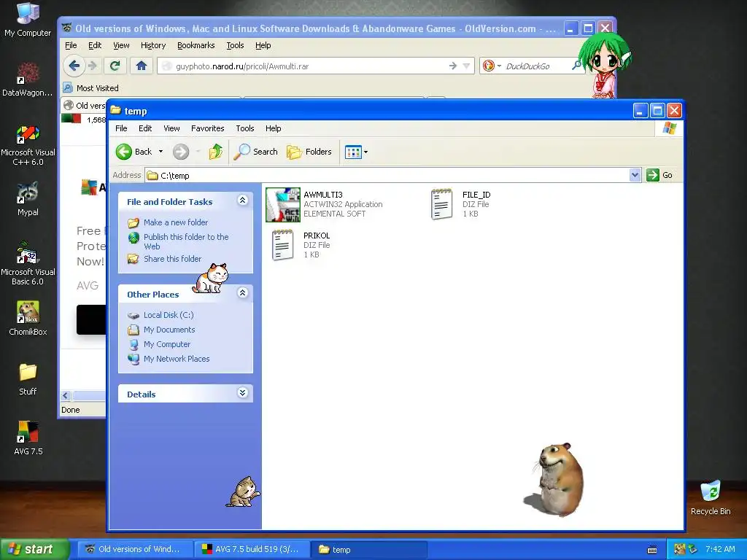Launch Microsoft Visual C++ 6.0 shortcut
The image size is (747, 560).
coord(28,145)
